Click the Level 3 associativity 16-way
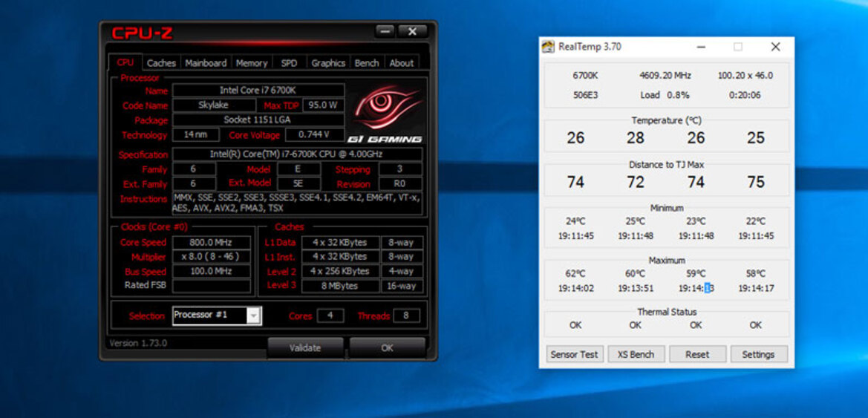The height and width of the screenshot is (418, 868). [402, 286]
